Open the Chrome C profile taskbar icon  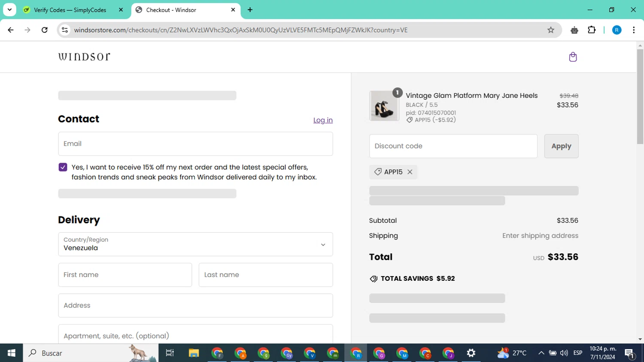point(425,353)
